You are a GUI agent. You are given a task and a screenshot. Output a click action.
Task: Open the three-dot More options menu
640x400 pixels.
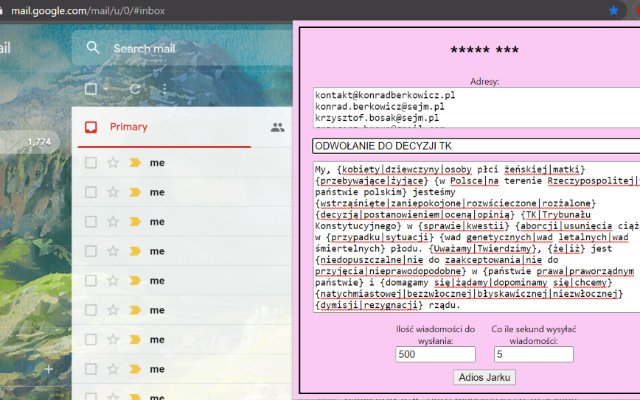[x=164, y=89]
